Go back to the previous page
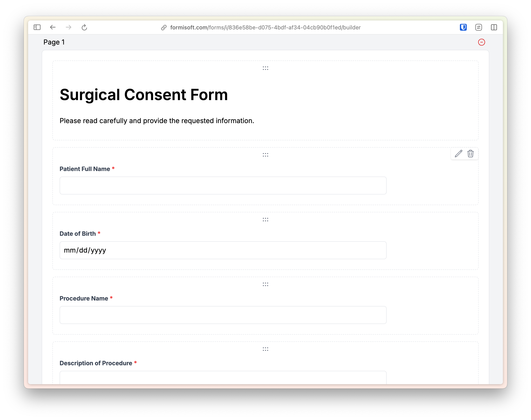531x420 pixels. 53,27
